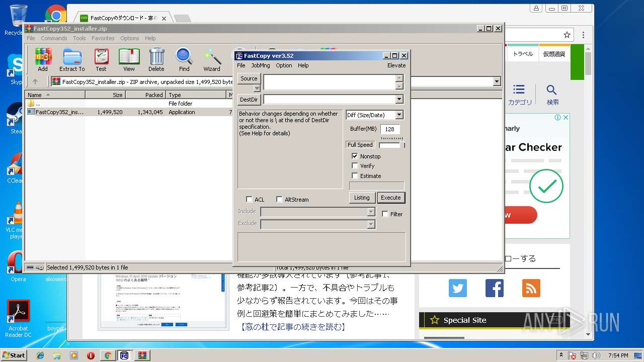
Task: Click the Add archive toolbar icon in WinRAR
Action: [43, 60]
